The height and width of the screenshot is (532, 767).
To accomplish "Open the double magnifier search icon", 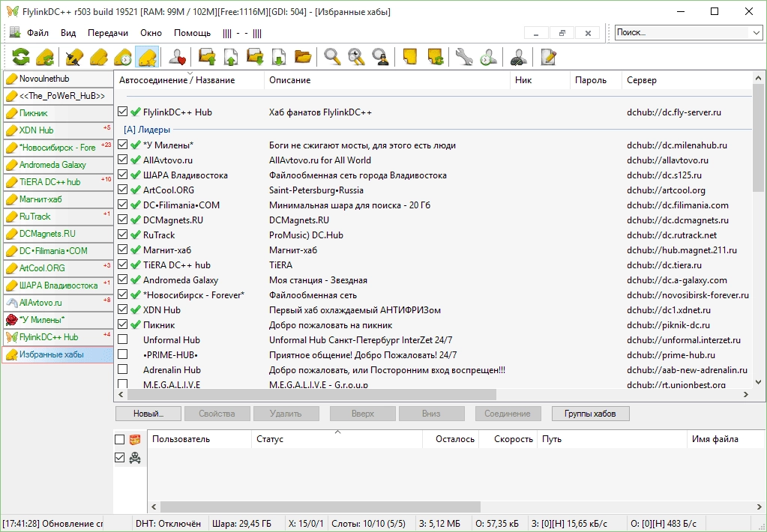I will (x=357, y=57).
